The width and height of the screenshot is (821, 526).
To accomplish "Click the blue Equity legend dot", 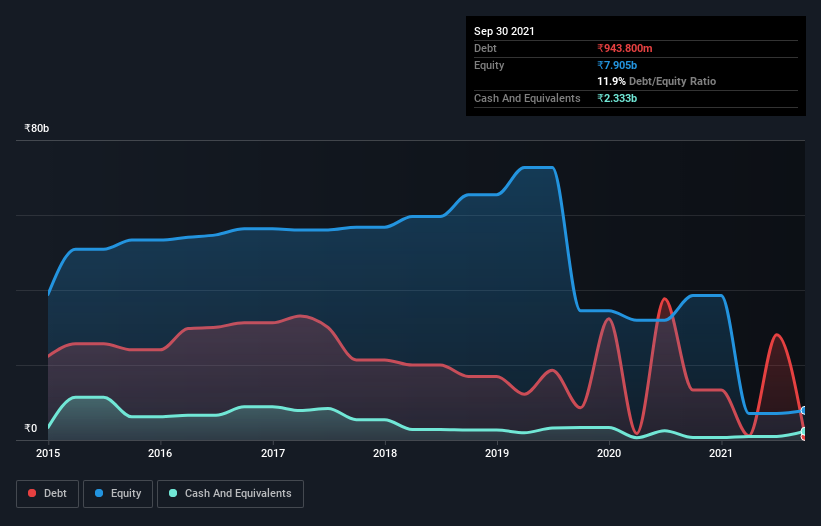I will click(99, 493).
